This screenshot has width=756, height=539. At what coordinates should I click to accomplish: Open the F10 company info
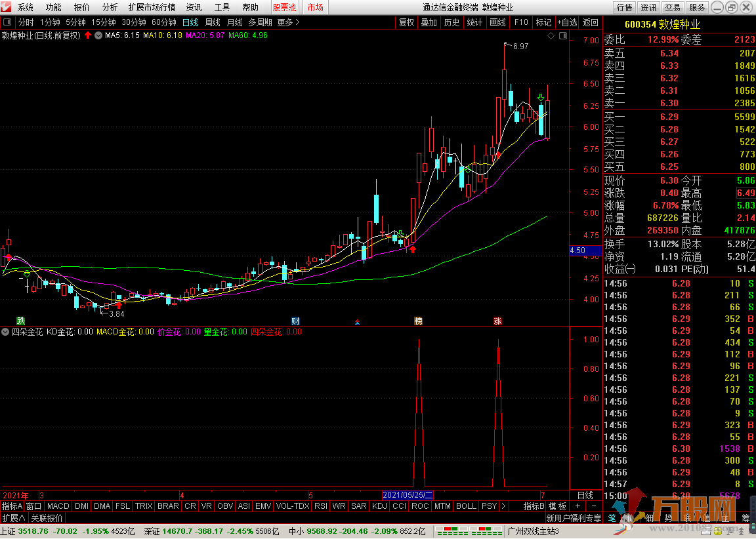521,22
